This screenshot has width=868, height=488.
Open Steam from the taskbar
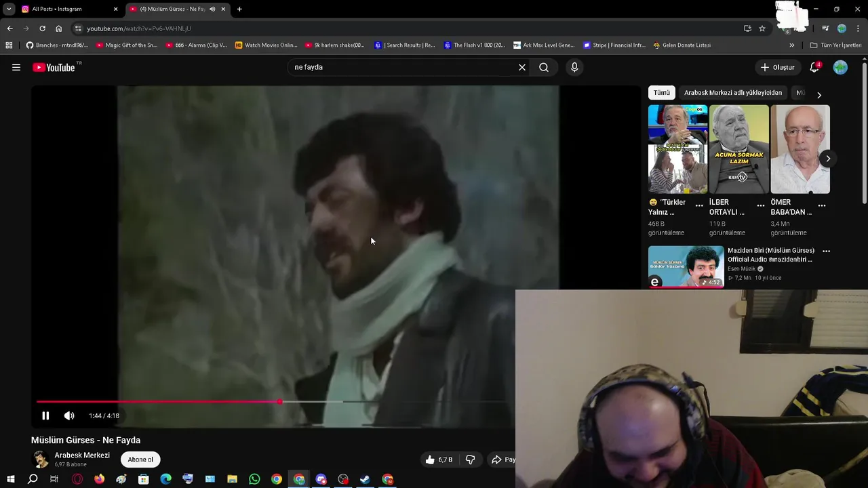[365, 479]
